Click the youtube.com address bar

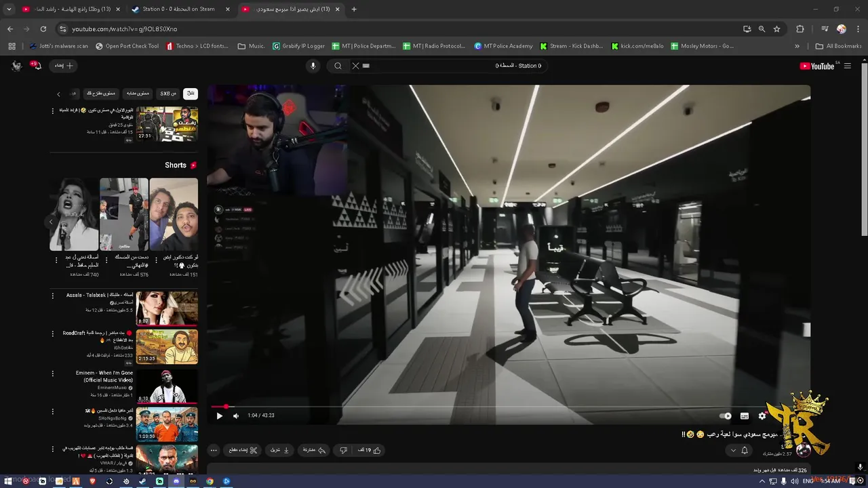pyautogui.click(x=400, y=29)
